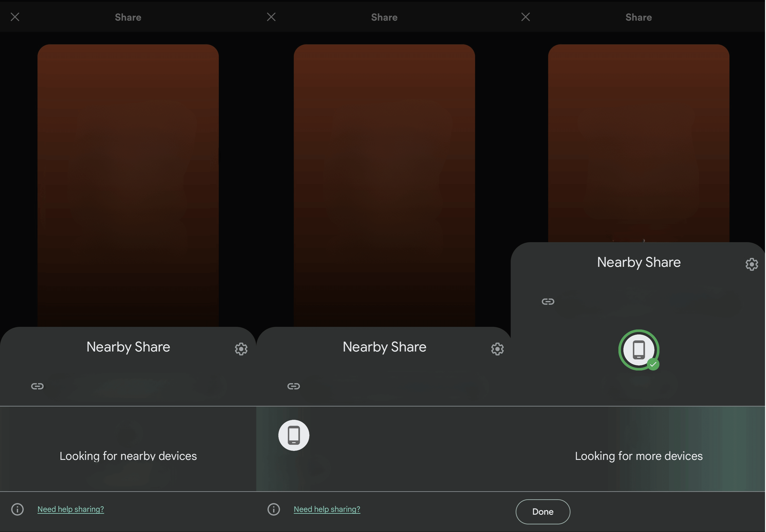766x532 pixels.
Task: Click 'Looking for more devices' text
Action: [639, 456]
